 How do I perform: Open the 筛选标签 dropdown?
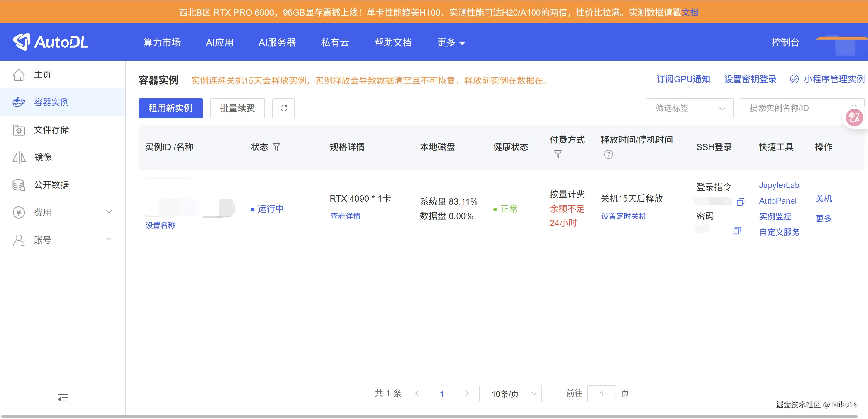[x=689, y=108]
